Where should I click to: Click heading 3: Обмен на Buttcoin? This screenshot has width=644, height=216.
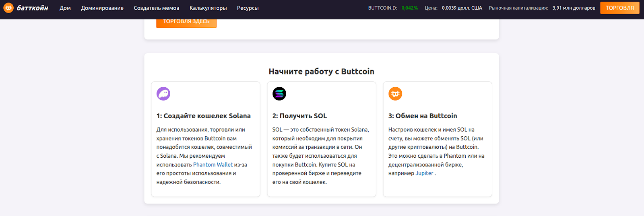(423, 116)
